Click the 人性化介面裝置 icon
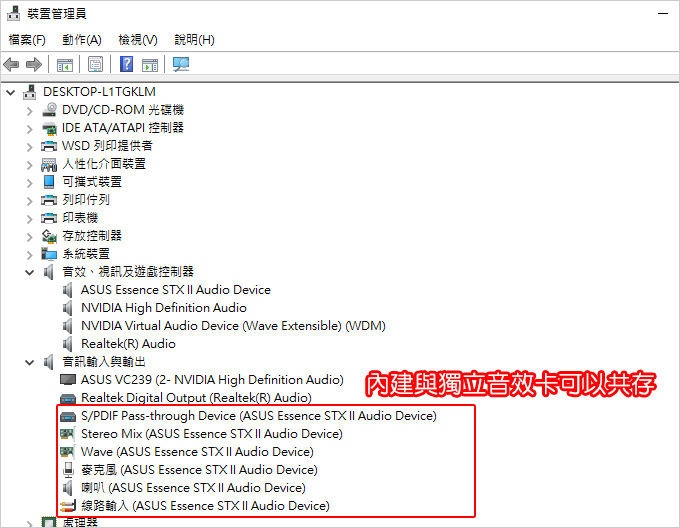Image resolution: width=680 pixels, height=528 pixels. 49,164
